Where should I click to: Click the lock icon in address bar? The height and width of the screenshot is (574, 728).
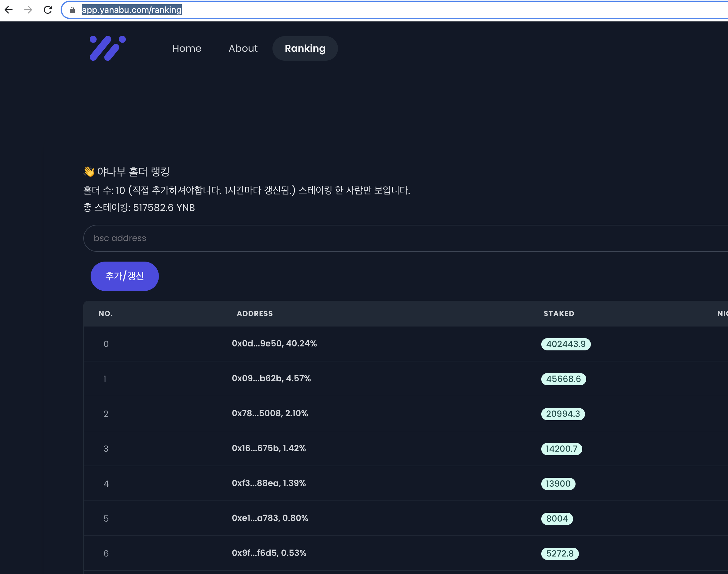pyautogui.click(x=72, y=10)
